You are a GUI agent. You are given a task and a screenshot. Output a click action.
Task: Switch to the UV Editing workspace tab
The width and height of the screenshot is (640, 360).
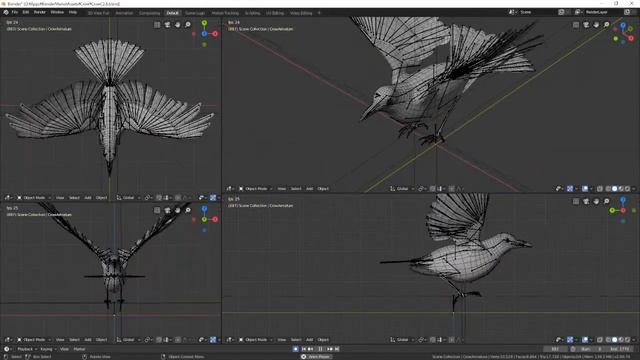[275, 13]
